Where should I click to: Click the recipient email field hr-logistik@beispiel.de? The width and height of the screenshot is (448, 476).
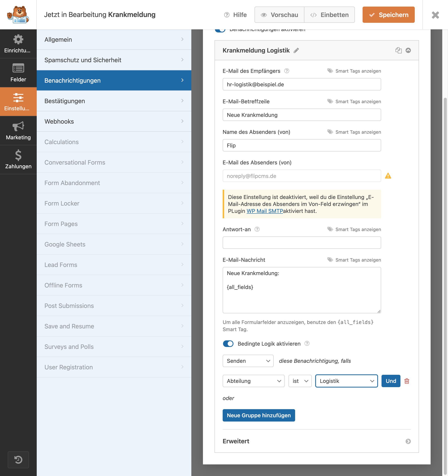pyautogui.click(x=302, y=84)
